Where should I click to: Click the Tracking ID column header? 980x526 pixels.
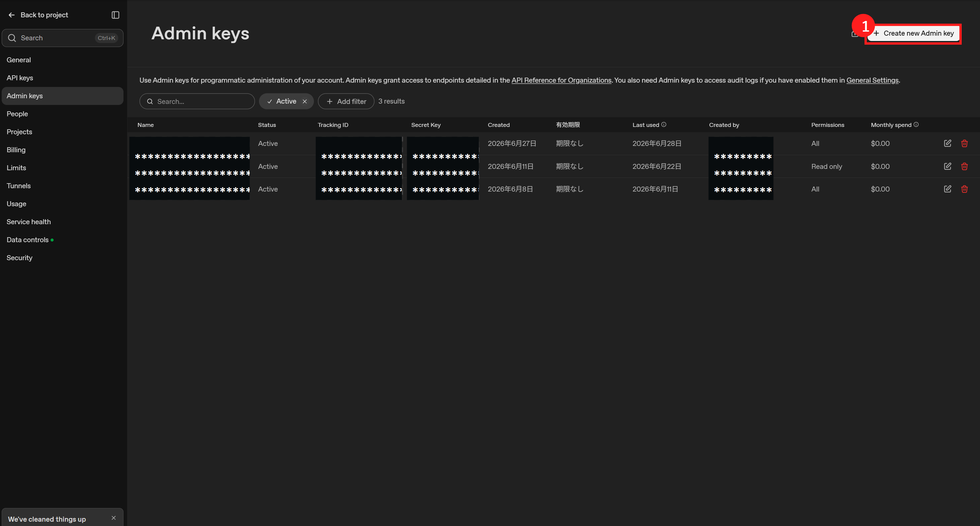pyautogui.click(x=333, y=125)
